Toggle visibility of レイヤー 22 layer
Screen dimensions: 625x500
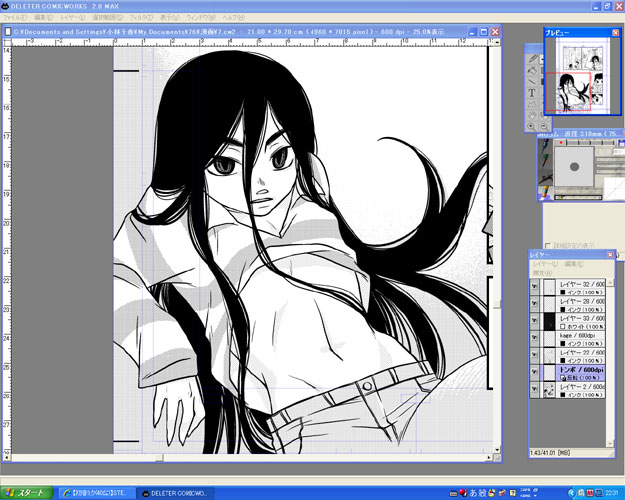coord(535,355)
